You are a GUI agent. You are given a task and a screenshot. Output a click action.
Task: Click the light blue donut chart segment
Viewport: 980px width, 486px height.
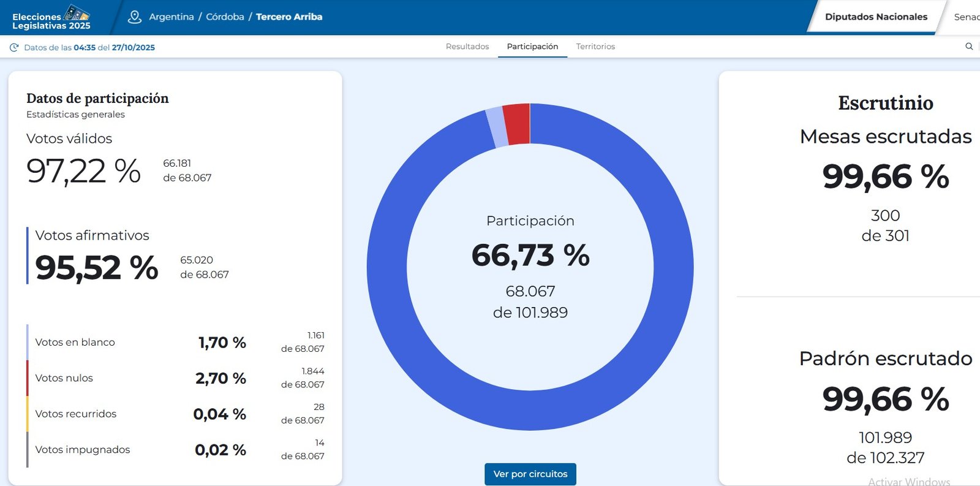coord(497,128)
